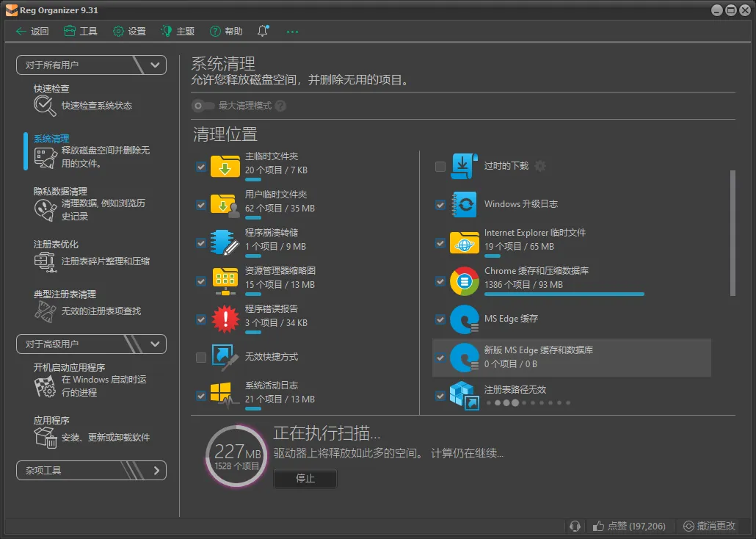The height and width of the screenshot is (539, 756).
Task: Click the privacy data cleanup icon
Action: coord(46,210)
